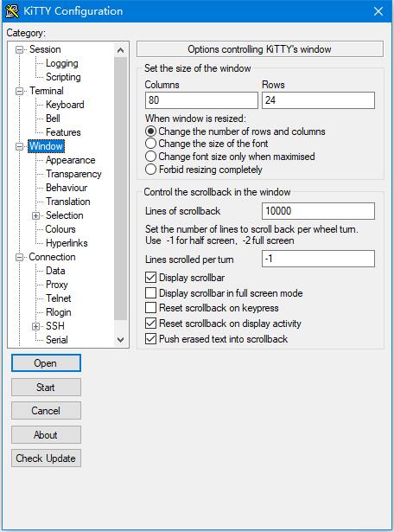Focus the Rows input field

click(x=318, y=100)
